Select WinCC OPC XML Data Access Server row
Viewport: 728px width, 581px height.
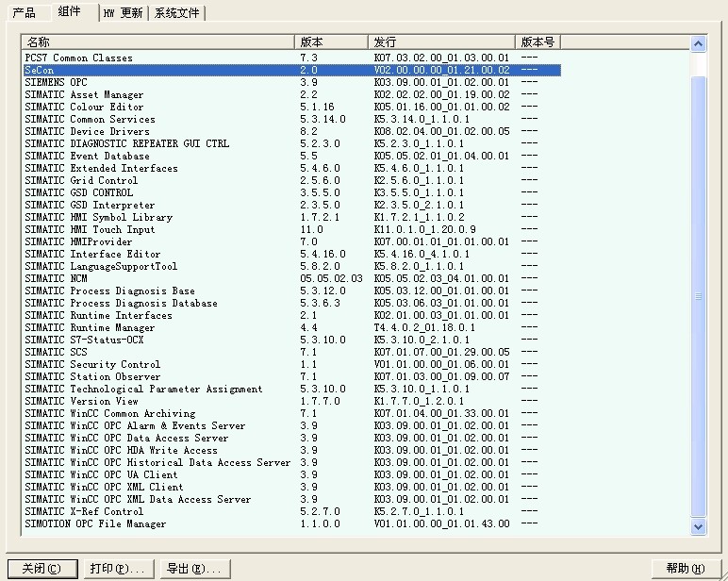tap(292, 499)
